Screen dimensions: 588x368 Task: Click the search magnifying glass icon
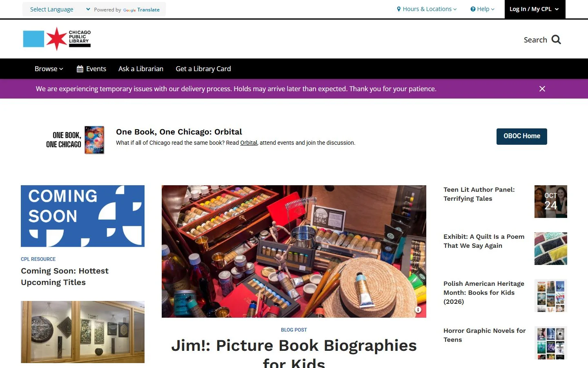[556, 40]
